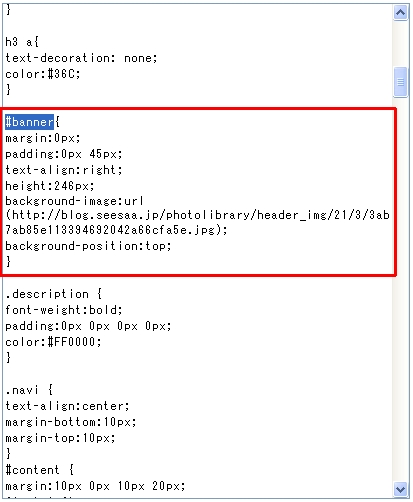The height and width of the screenshot is (502, 413).
Task: Click the blog.seesaa.jp header image URL
Action: pyautogui.click(x=197, y=222)
